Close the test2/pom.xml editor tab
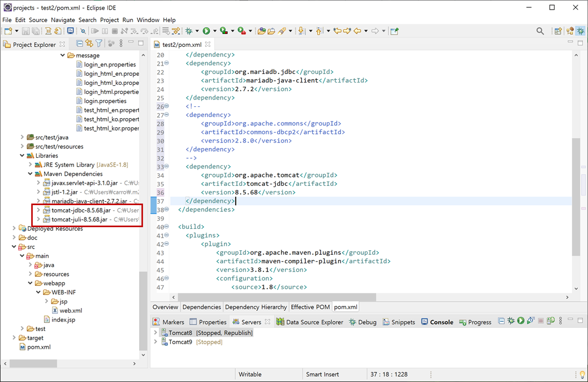 pyautogui.click(x=207, y=44)
